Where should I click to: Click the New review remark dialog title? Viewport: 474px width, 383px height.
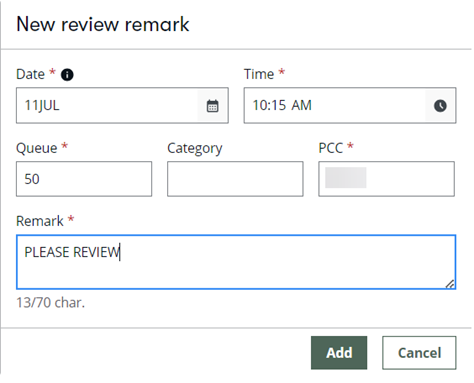tap(103, 24)
